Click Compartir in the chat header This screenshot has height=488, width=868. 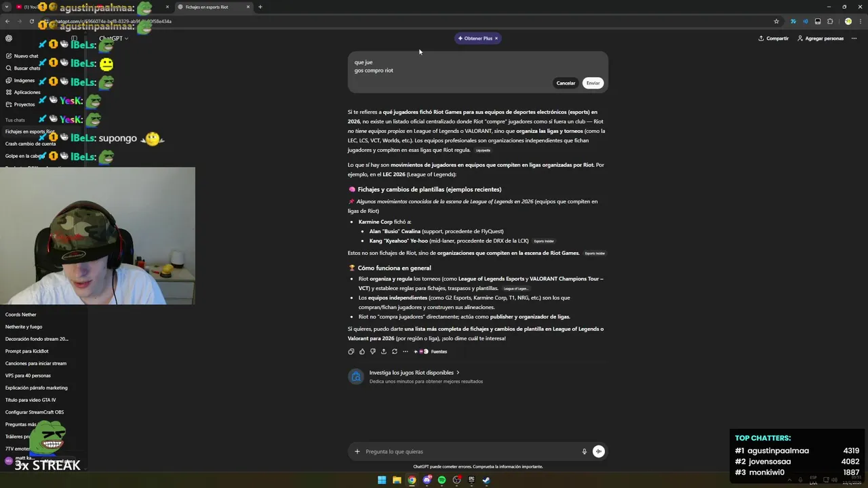pos(773,39)
